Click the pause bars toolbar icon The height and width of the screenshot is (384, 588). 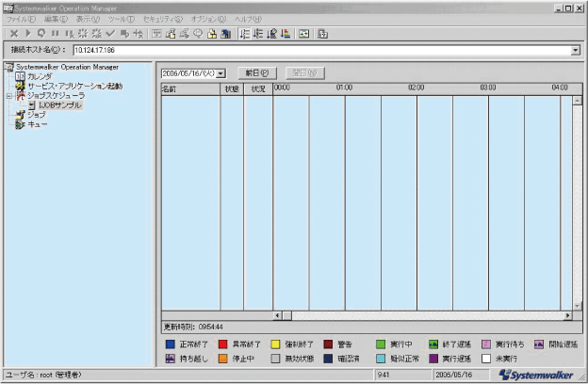coord(56,34)
